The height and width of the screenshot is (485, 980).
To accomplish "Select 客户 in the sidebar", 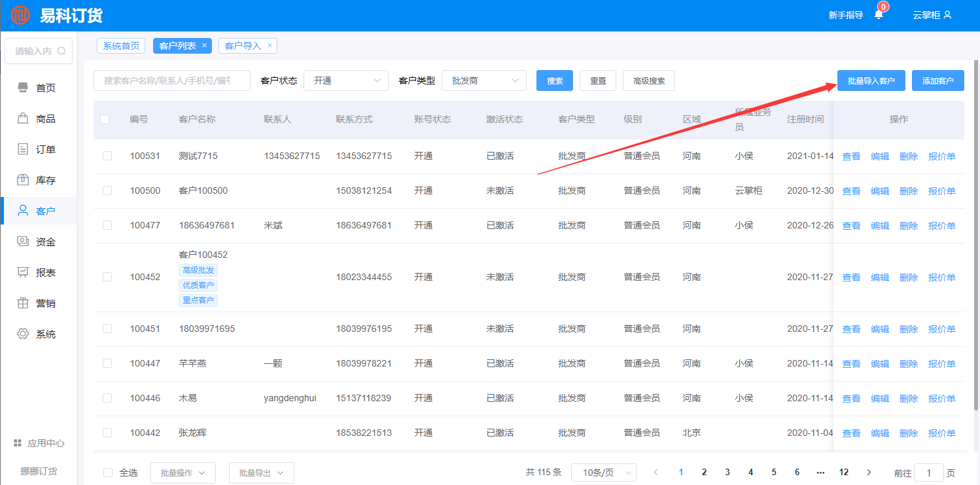I will [x=38, y=211].
